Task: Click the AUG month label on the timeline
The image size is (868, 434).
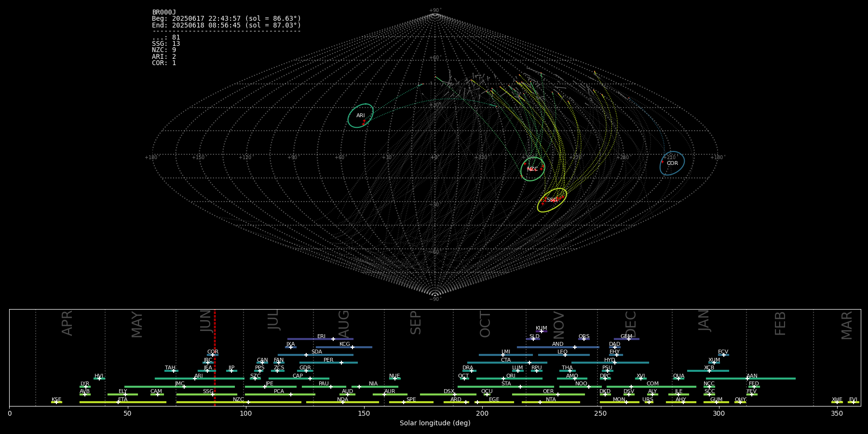Action: 344,324
